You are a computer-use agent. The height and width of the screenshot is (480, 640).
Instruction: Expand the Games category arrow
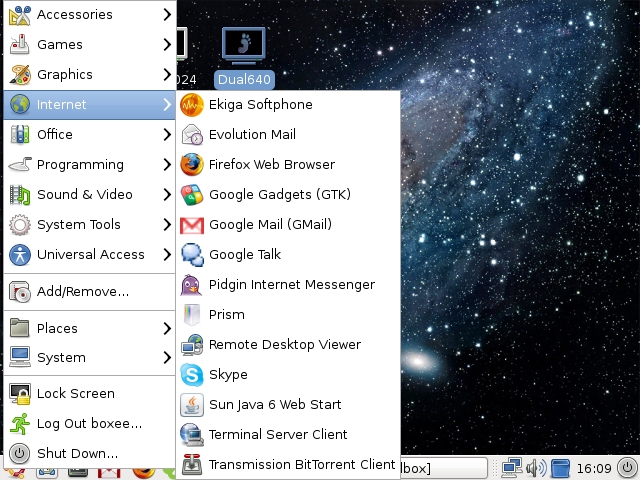[167, 44]
